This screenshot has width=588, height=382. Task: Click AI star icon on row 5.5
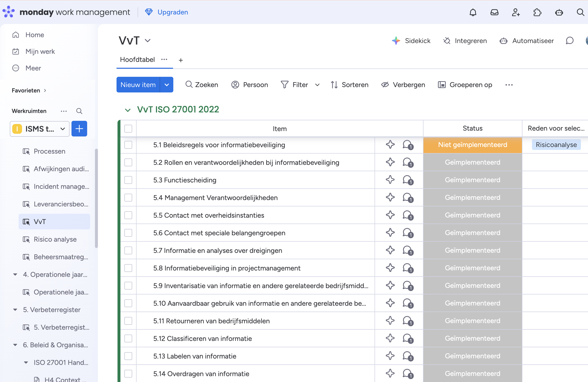point(390,215)
